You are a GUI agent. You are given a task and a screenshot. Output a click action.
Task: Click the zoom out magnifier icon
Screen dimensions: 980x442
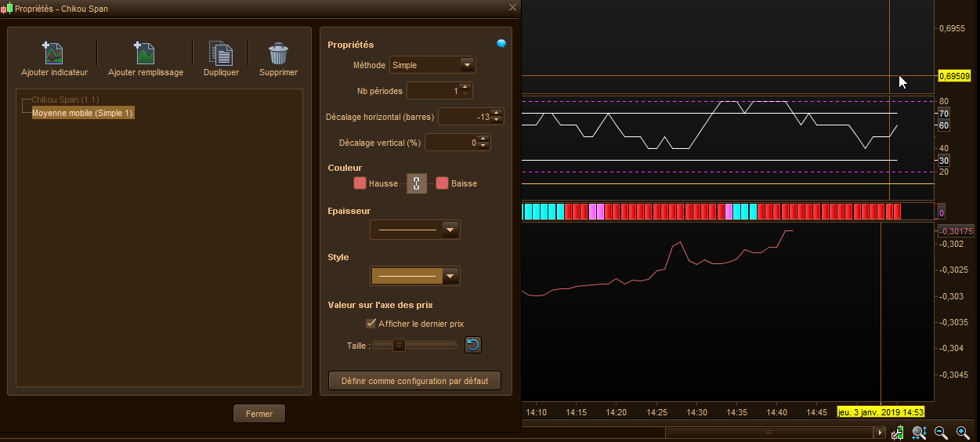pyautogui.click(x=941, y=432)
